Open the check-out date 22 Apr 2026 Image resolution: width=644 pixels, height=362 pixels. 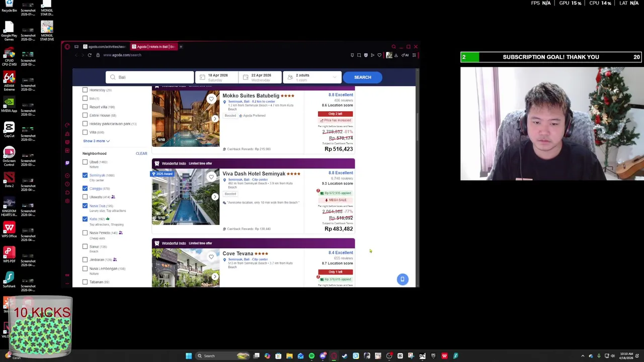260,77
